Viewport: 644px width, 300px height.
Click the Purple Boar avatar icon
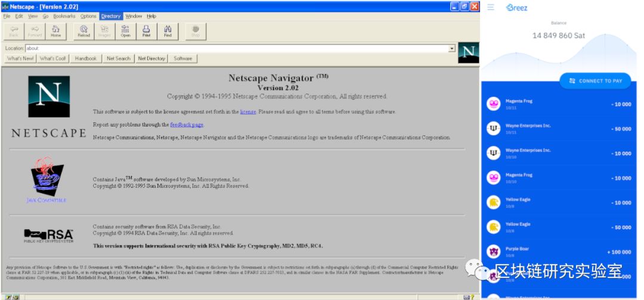tap(494, 252)
